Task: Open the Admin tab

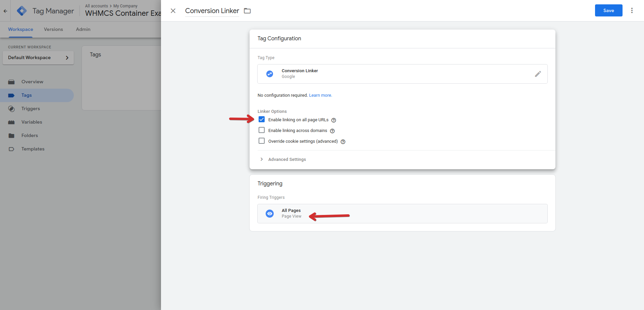Action: click(83, 30)
